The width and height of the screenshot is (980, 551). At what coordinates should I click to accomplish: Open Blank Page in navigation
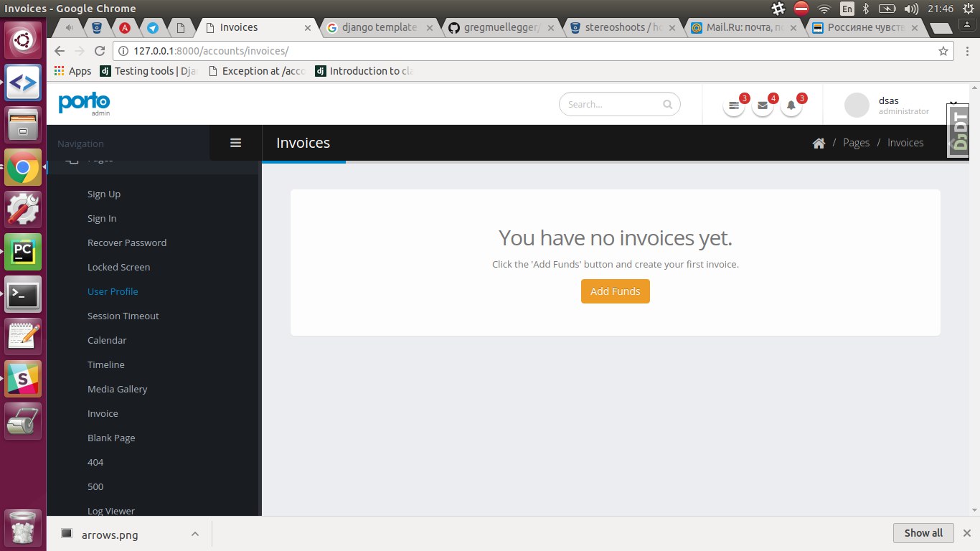(111, 438)
